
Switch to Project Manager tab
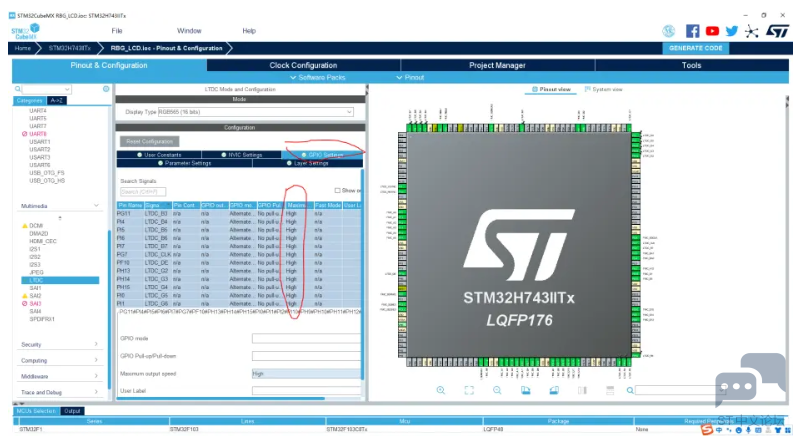pos(497,65)
